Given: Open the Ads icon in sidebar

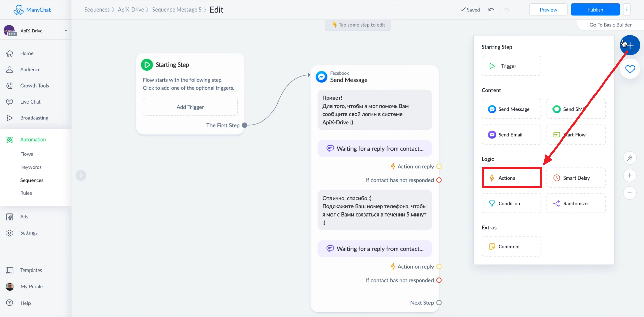Looking at the screenshot, I should coord(10,217).
